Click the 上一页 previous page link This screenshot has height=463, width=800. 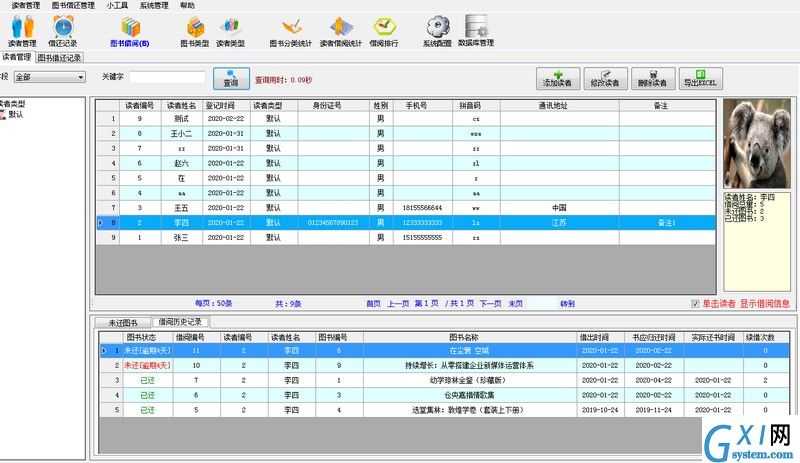(x=398, y=304)
